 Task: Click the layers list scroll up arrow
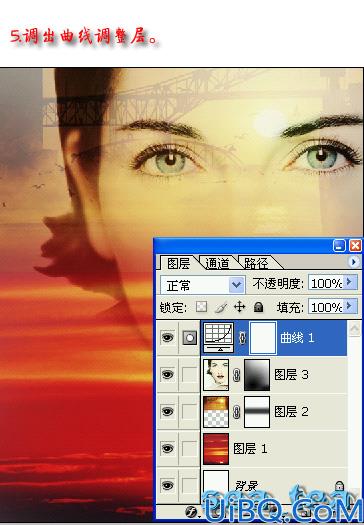(x=354, y=329)
